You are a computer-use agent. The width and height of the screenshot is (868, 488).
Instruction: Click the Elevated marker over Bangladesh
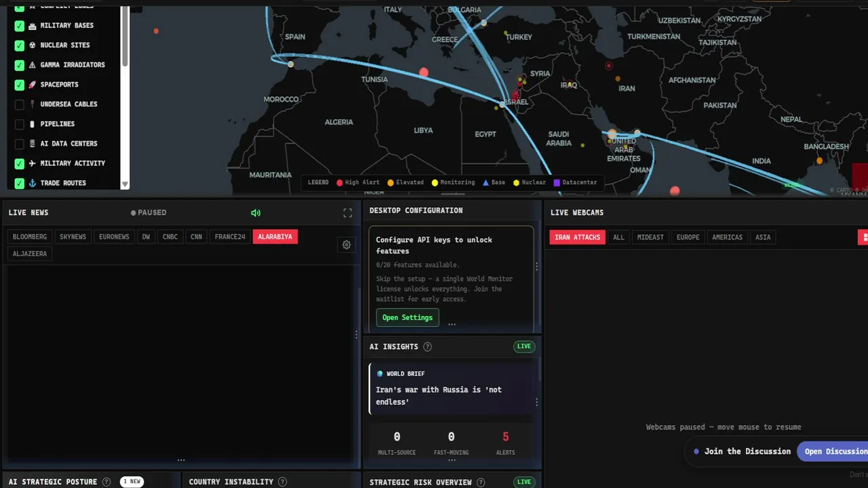[819, 161]
